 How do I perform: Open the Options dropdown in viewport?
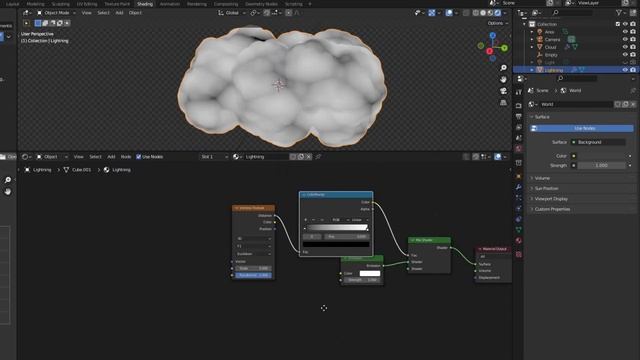pos(498,23)
